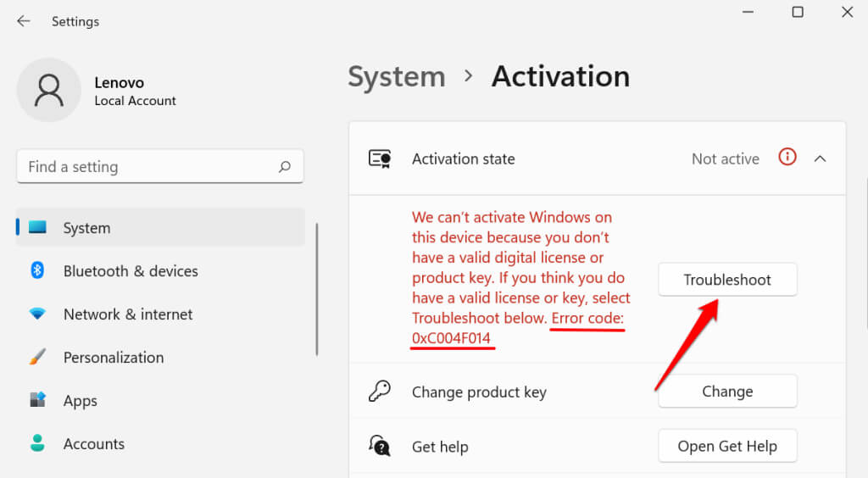Click the back arrow in Settings
The image size is (868, 478).
23,21
